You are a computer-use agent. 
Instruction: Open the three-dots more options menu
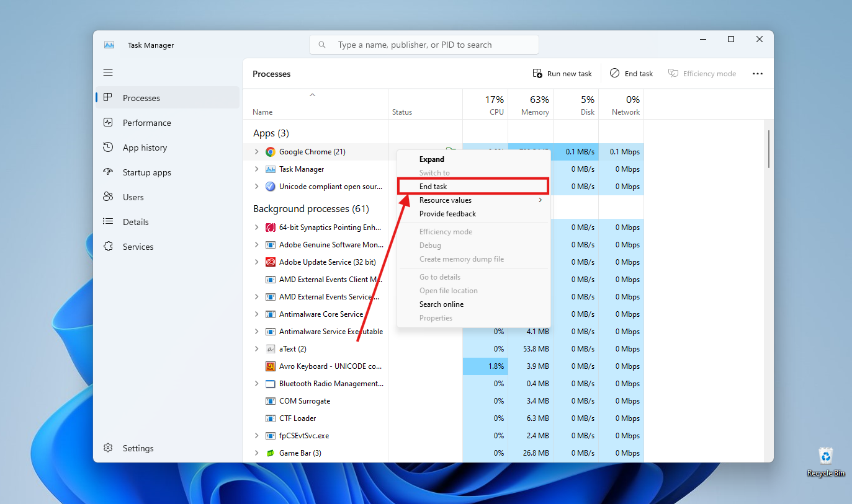[x=757, y=74]
